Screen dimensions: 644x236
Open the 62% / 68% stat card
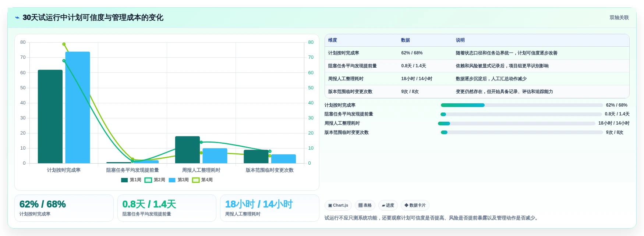click(64, 208)
